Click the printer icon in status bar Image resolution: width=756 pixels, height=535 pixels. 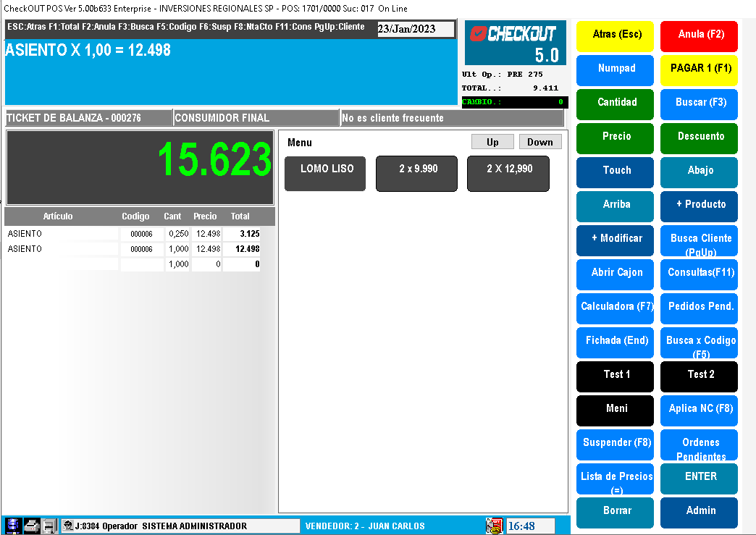[31, 526]
